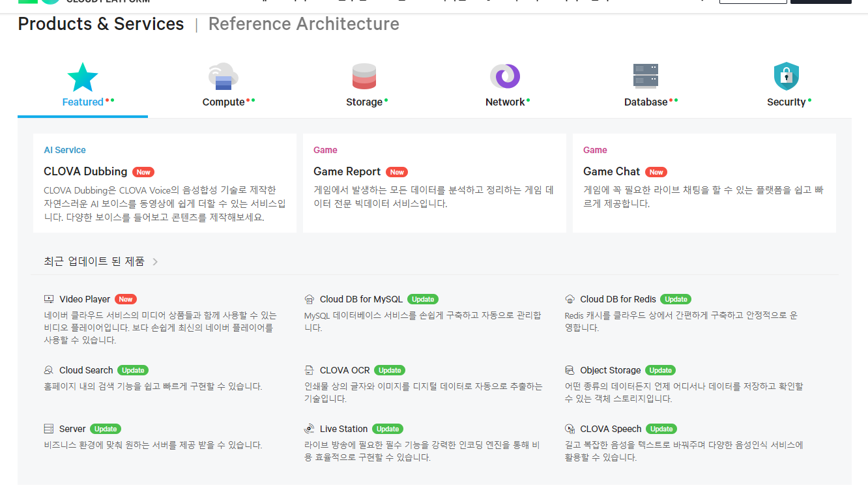This screenshot has height=492, width=868.
Task: Click the Server product icon
Action: click(49, 429)
